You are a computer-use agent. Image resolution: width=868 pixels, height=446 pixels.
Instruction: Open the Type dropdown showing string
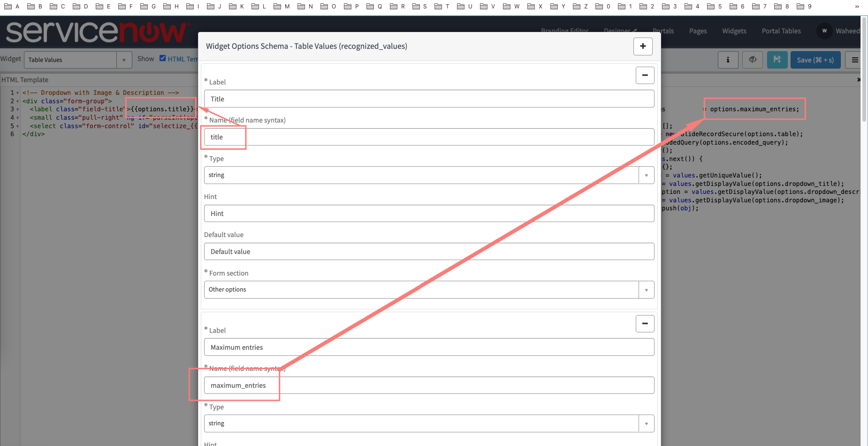(x=647, y=175)
